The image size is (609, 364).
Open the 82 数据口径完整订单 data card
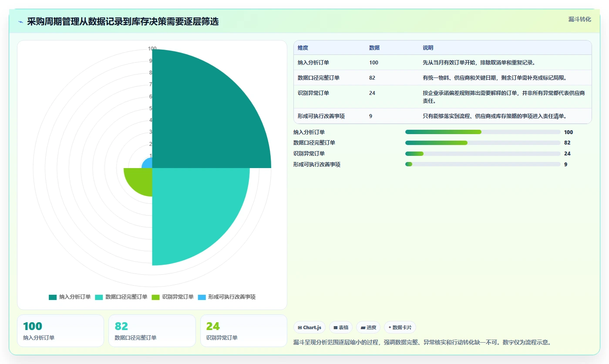tap(152, 330)
